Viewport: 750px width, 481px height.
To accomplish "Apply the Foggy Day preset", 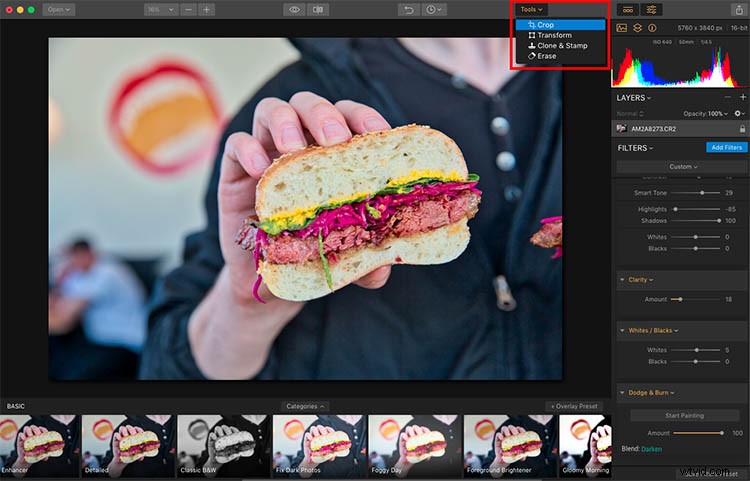I will tap(415, 446).
